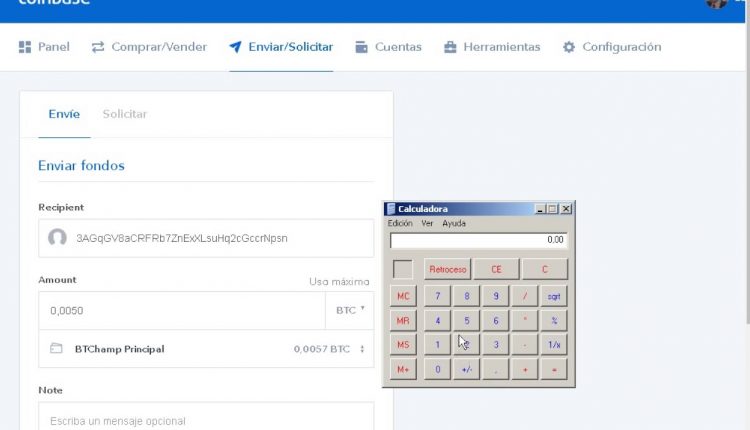Open the Enviar/Solicitar page
This screenshot has width=750, height=430.
281,47
